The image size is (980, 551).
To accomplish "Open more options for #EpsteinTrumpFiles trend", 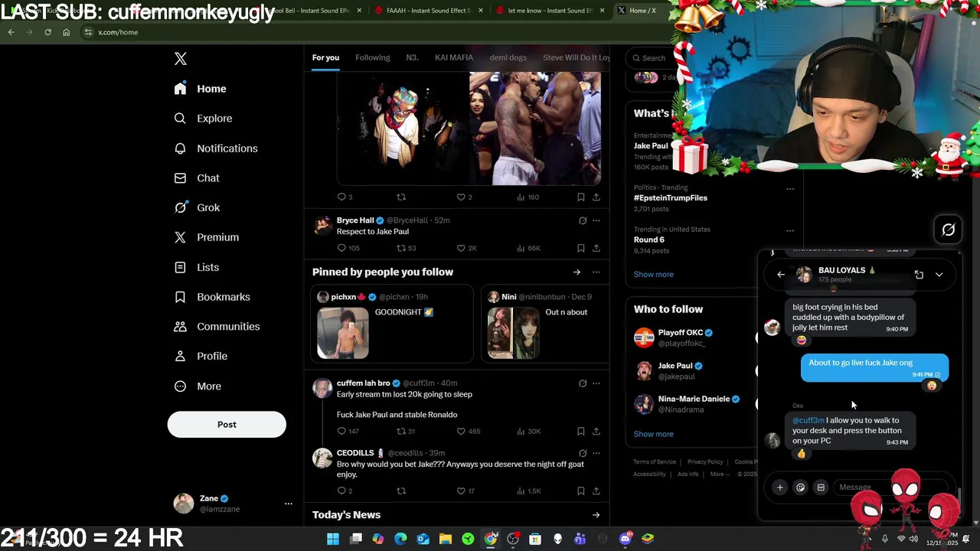I will [790, 189].
